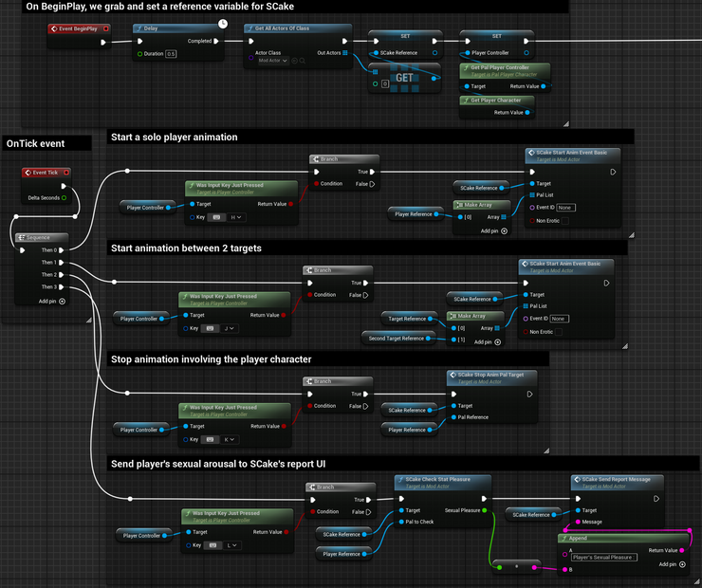
Task: Enable Non Erotic checkbox in two-target animation node
Action: [x=559, y=332]
